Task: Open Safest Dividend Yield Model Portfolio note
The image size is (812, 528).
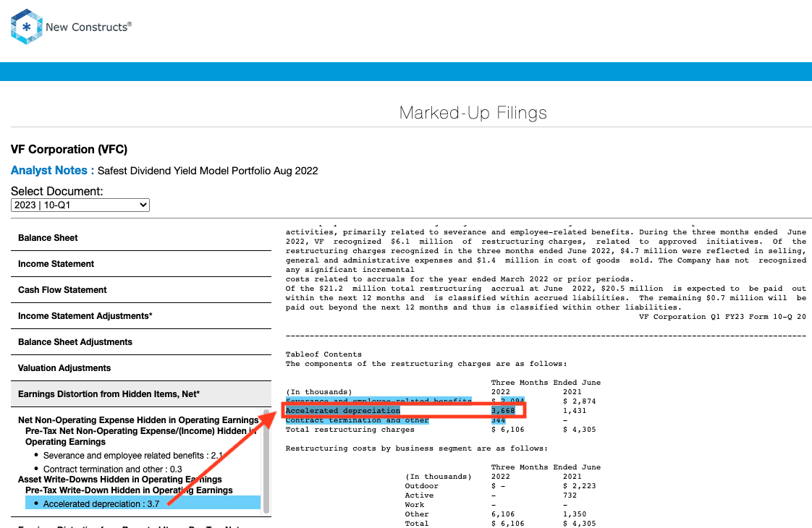Action: pyautogui.click(x=208, y=171)
